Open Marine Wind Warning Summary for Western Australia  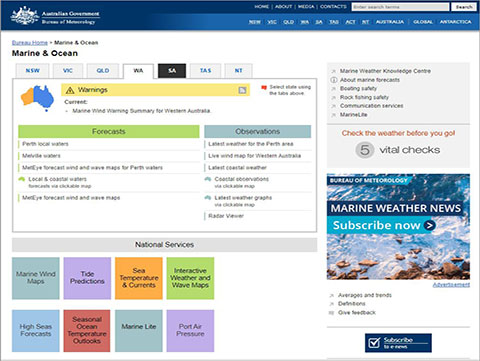[x=141, y=111]
